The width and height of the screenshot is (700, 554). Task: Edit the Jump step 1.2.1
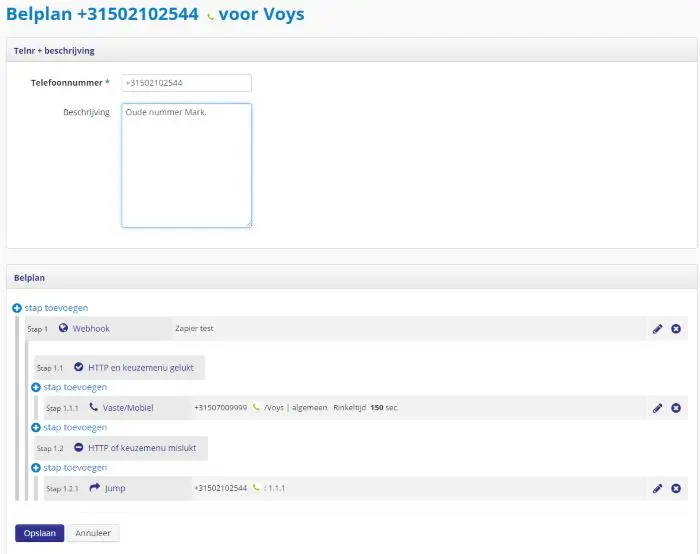[x=657, y=488]
